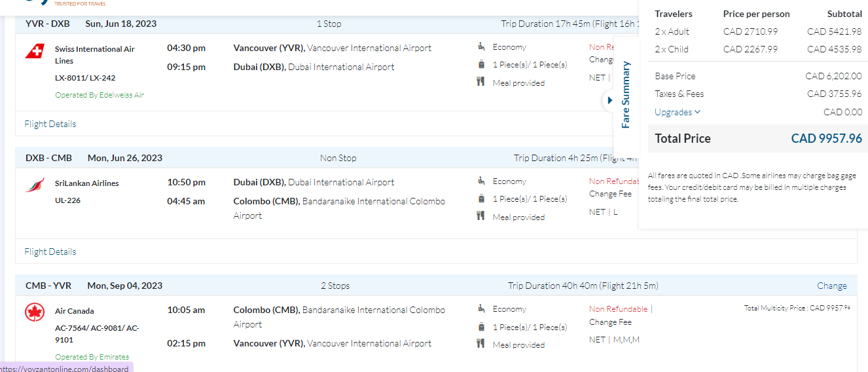Click the Change link for the CMB-YVR flight
Viewport: 868px width, 372px height.
click(831, 286)
